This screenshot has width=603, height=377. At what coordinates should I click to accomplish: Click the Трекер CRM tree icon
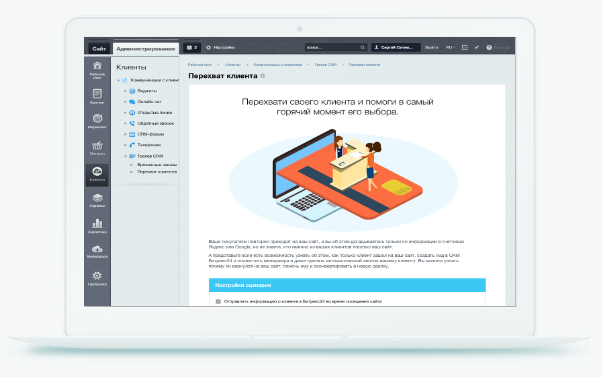132,156
